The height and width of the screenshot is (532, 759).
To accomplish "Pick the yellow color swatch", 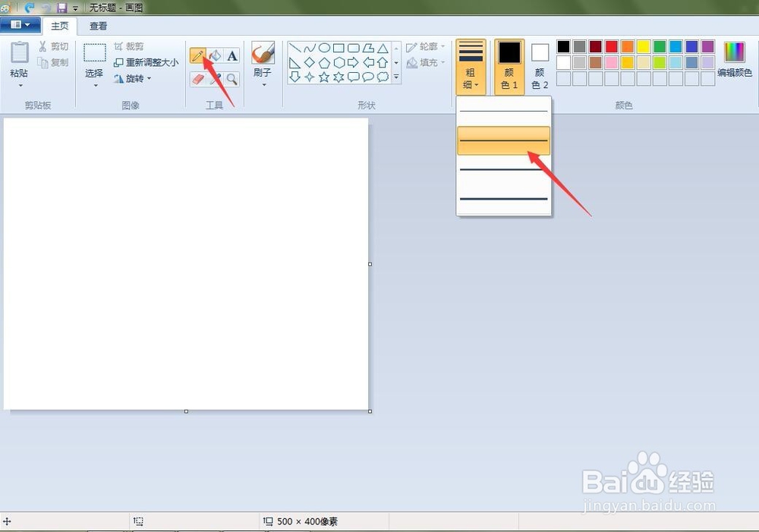I will (644, 46).
